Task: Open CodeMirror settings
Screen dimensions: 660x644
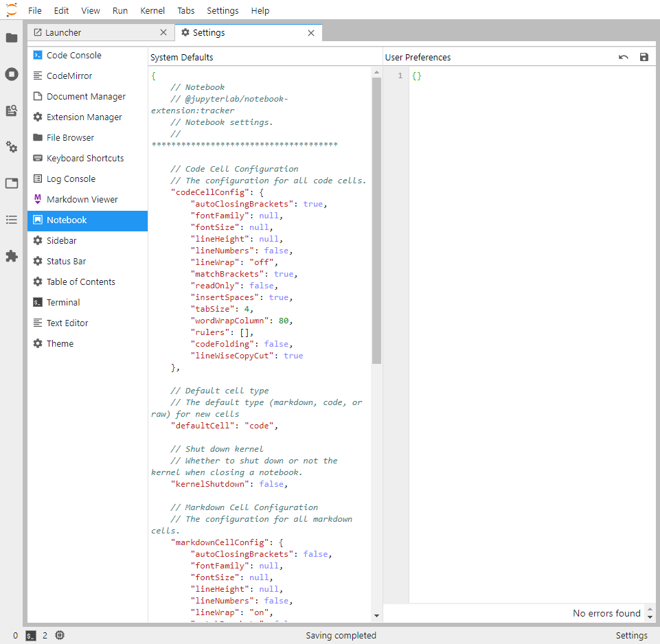Action: pyautogui.click(x=87, y=76)
